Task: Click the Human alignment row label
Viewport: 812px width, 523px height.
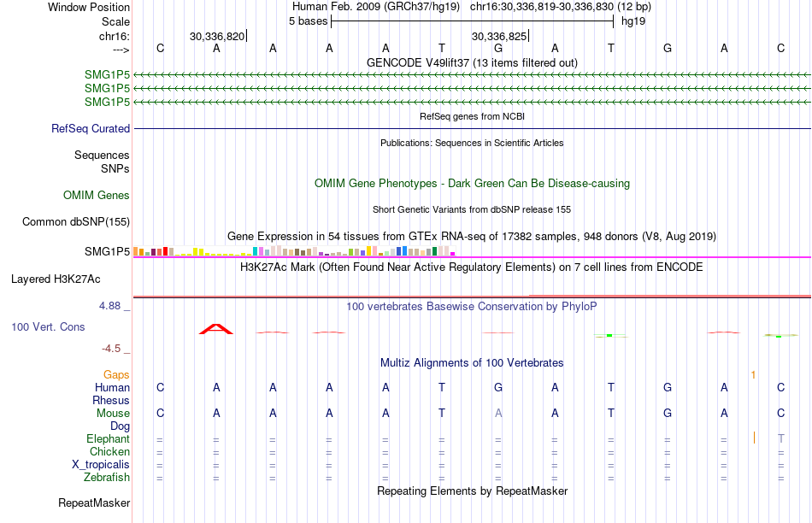Action: 112,387
